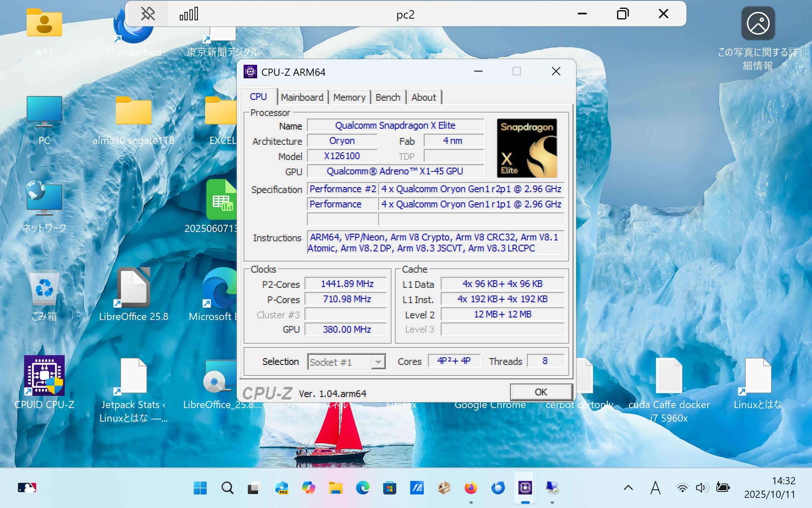Expand the Socket #1 selection dropdown
This screenshot has height=508, width=812.
point(378,362)
